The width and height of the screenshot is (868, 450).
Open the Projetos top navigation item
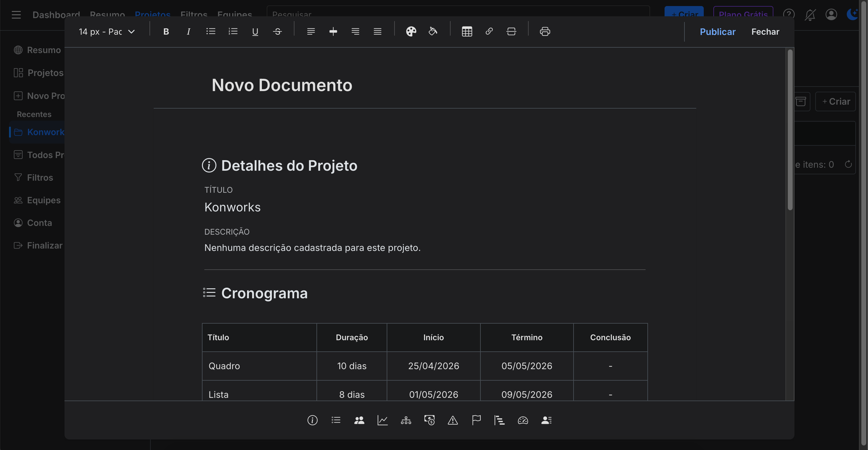153,15
